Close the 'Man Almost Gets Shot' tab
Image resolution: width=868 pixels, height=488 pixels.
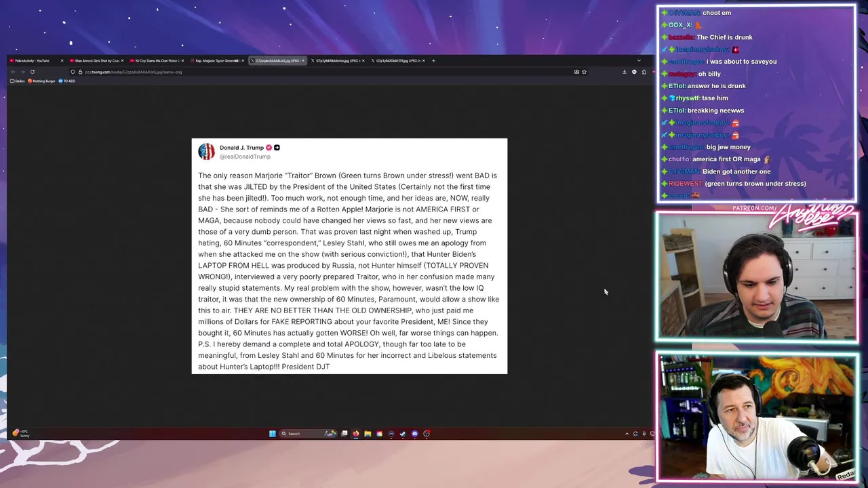[122, 60]
